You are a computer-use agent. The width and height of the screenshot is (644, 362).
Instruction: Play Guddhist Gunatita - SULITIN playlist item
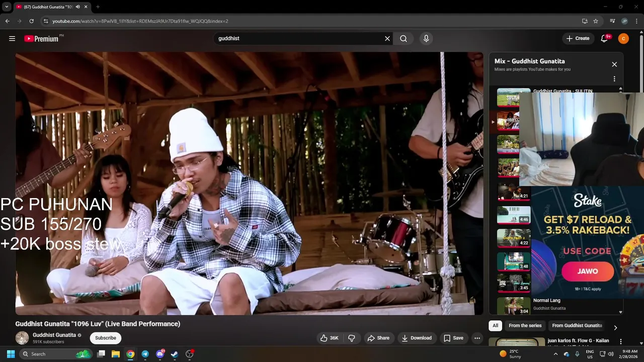(562, 91)
